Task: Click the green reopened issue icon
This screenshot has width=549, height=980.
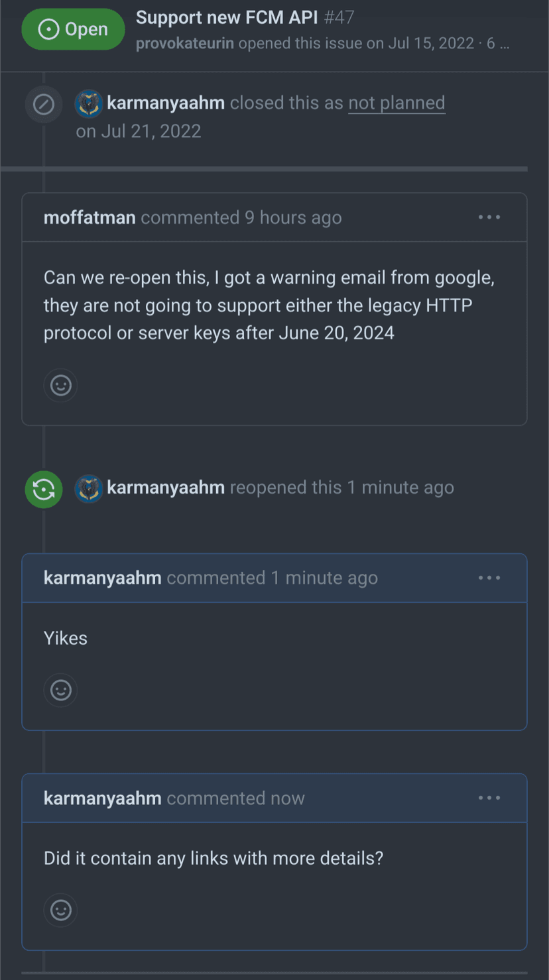Action: 43,488
